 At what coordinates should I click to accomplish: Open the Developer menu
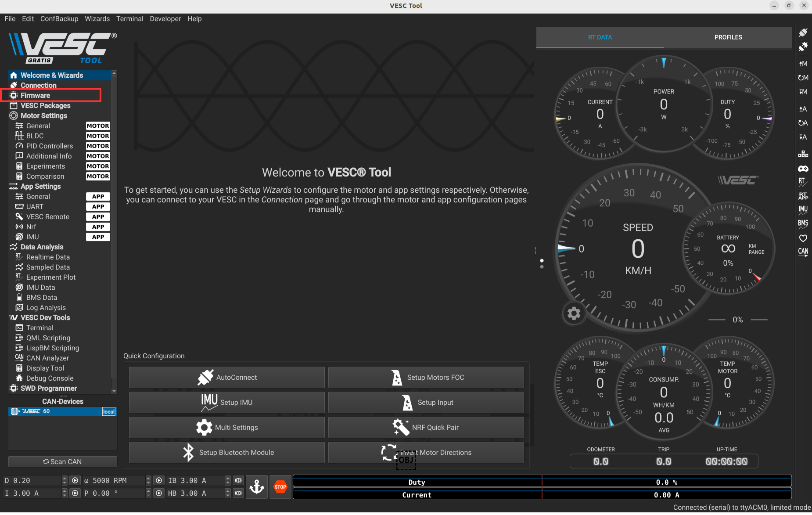[165, 19]
